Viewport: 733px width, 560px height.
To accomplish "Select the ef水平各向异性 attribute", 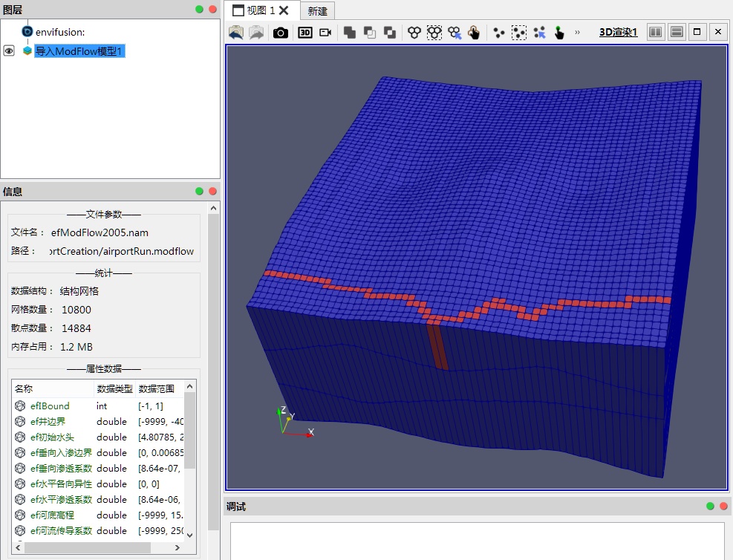I will (x=61, y=484).
